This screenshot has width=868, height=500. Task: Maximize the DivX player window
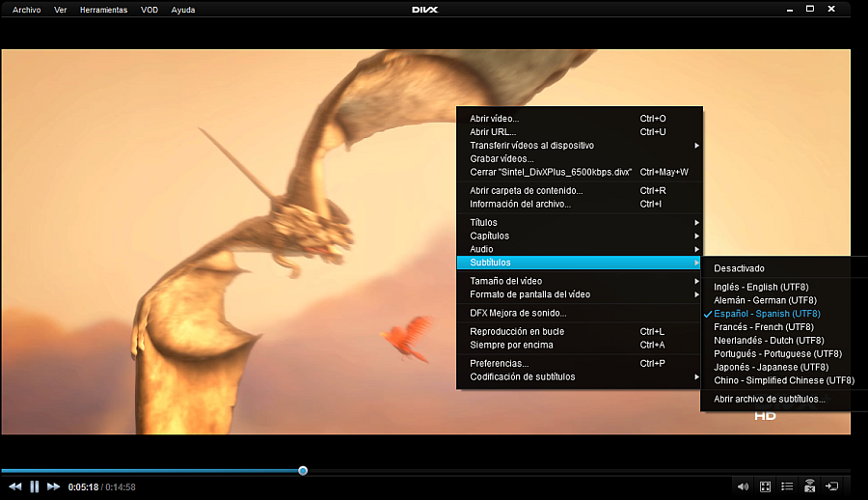810,9
